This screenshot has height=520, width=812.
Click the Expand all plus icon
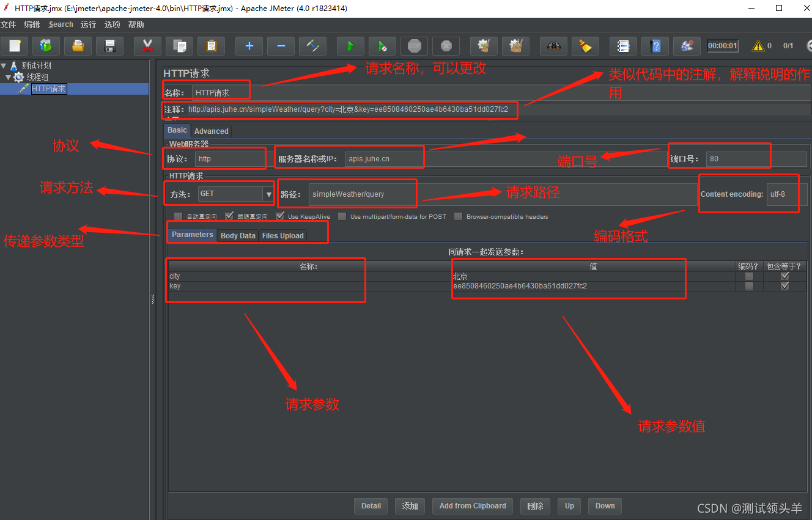click(249, 46)
